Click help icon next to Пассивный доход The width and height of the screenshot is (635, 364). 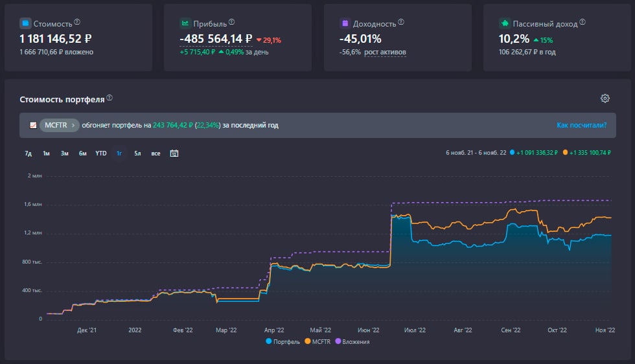582,22
